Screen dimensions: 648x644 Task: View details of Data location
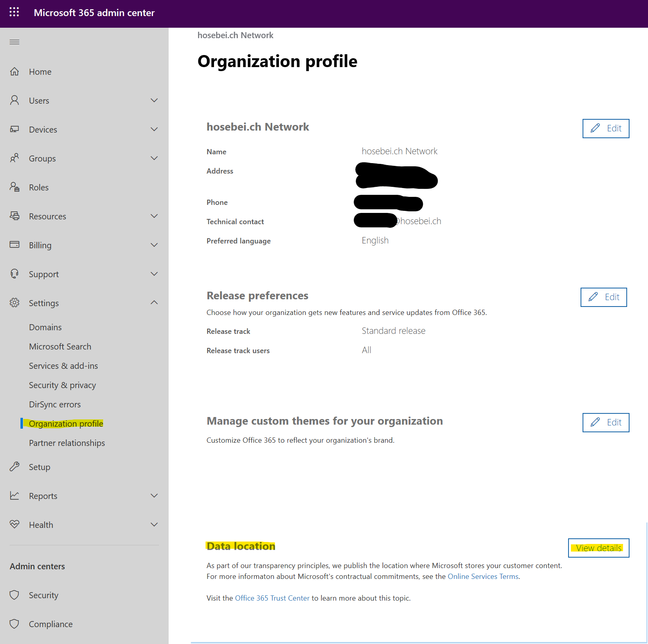[x=599, y=548]
